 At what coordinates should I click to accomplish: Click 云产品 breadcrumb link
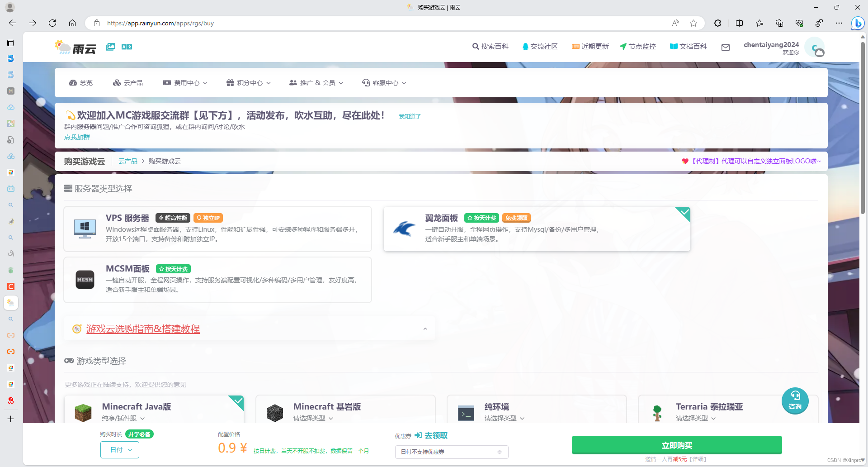(x=128, y=161)
